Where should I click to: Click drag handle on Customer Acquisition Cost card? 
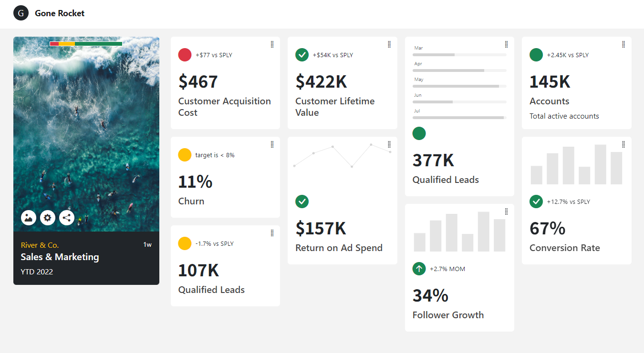pos(272,44)
